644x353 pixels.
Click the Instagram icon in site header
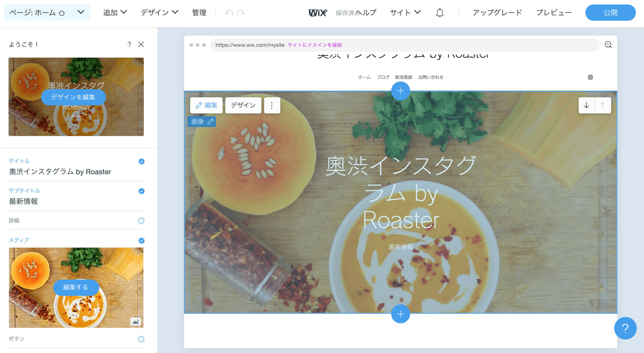coord(590,77)
